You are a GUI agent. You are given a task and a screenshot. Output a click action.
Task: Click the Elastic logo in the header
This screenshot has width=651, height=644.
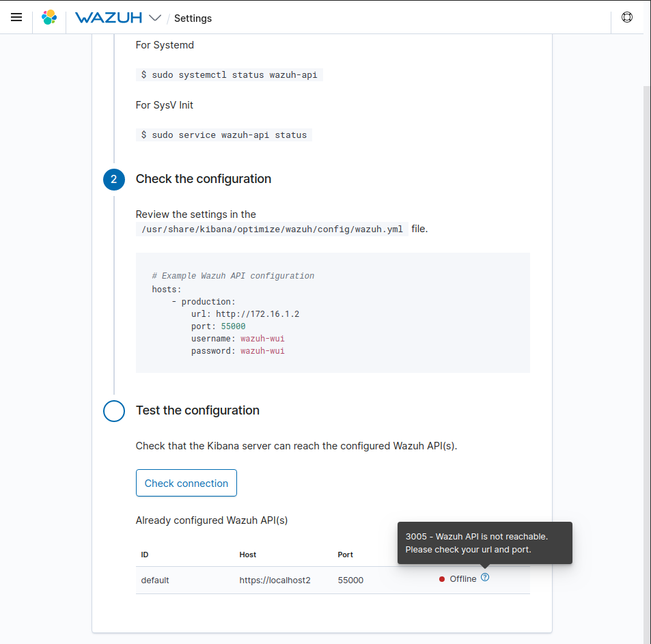pos(49,17)
